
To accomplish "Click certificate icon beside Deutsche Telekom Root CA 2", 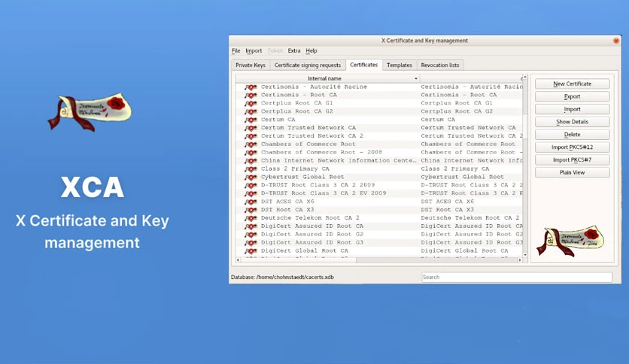I will coord(251,218).
